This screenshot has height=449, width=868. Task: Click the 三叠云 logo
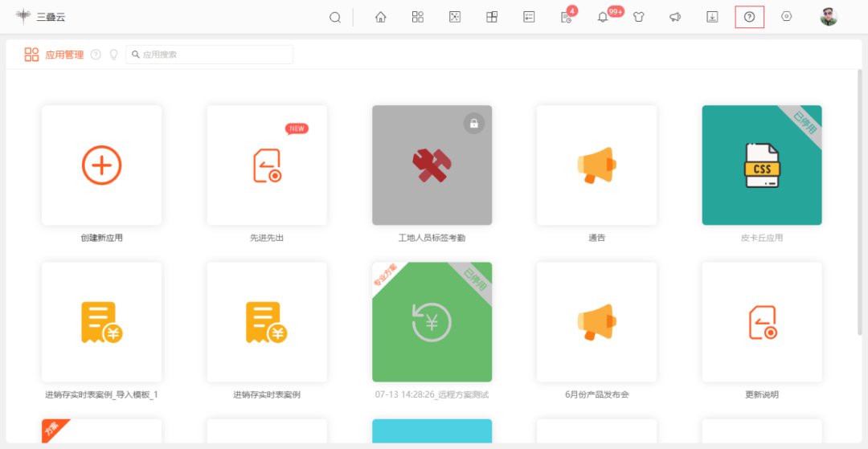(40, 17)
